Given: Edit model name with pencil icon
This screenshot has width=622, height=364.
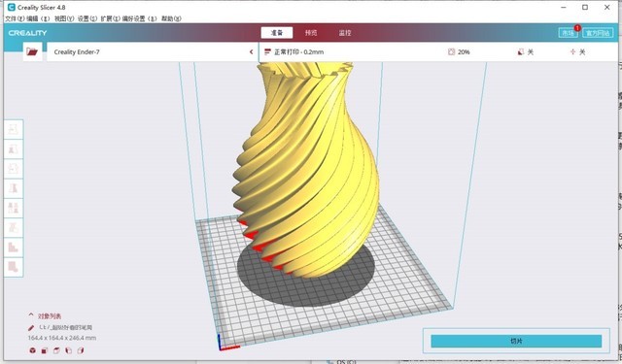Looking at the screenshot, I should click(31, 328).
